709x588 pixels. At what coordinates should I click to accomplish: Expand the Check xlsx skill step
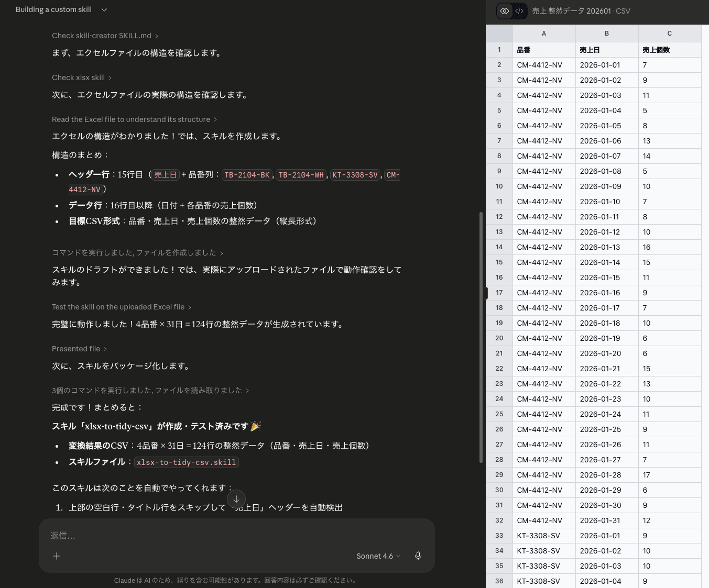point(81,77)
